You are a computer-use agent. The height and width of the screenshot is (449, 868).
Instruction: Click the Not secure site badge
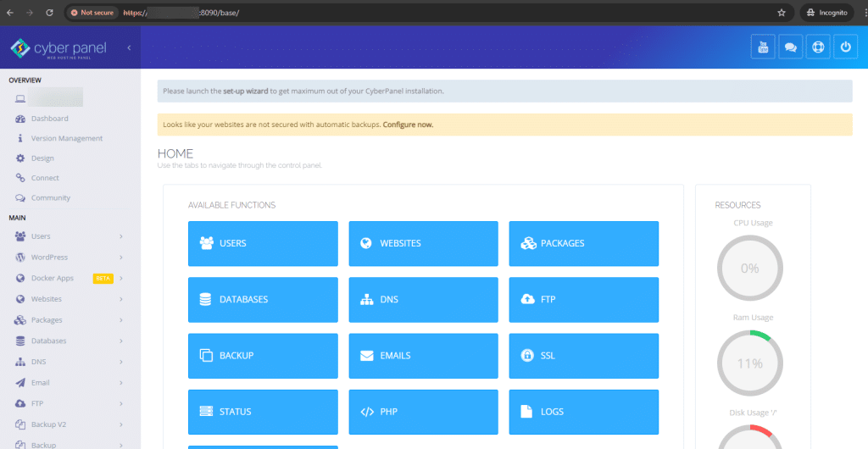click(x=92, y=13)
